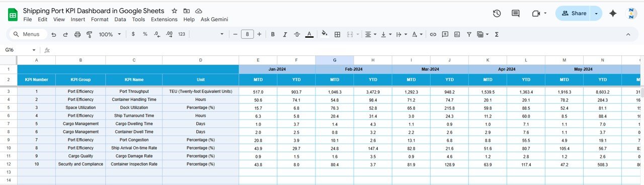Open the Share options dropdown arrow
The image size is (644, 185).
coord(597,14)
